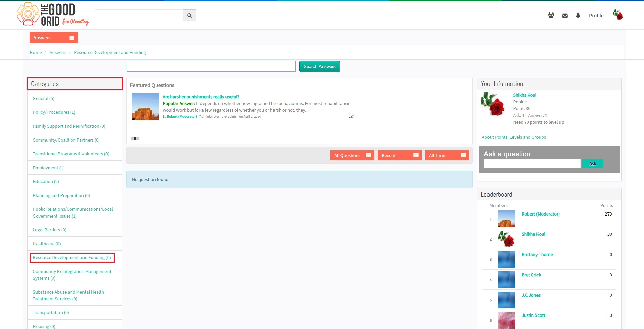This screenshot has height=329, width=644.
Task: Select Substance Abuse and Mental Health category
Action: pyautogui.click(x=68, y=295)
